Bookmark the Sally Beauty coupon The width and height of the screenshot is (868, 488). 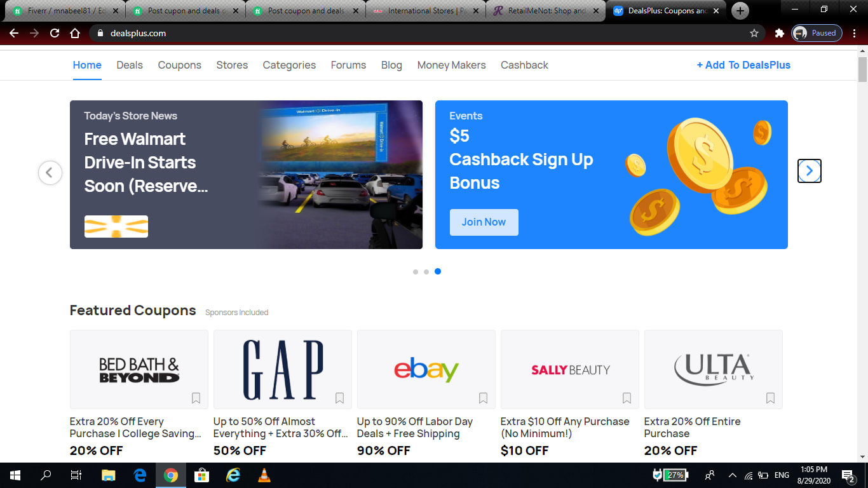click(x=627, y=398)
